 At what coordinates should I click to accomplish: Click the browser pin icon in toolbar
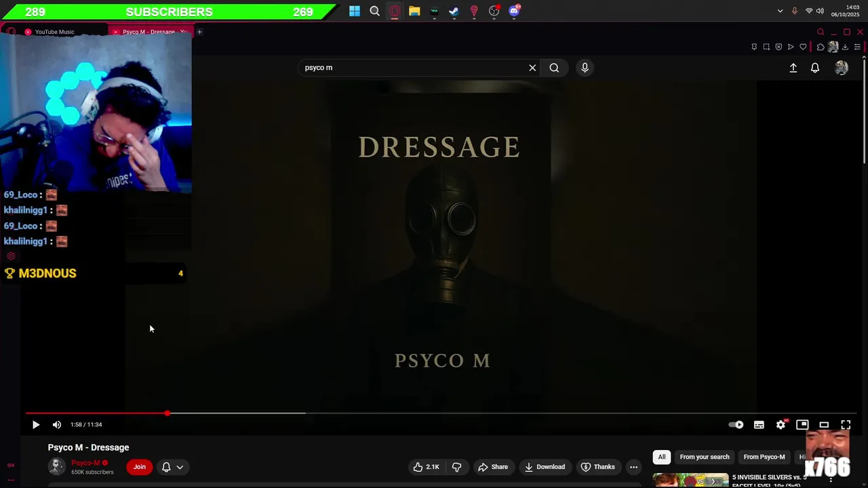pyautogui.click(x=754, y=47)
